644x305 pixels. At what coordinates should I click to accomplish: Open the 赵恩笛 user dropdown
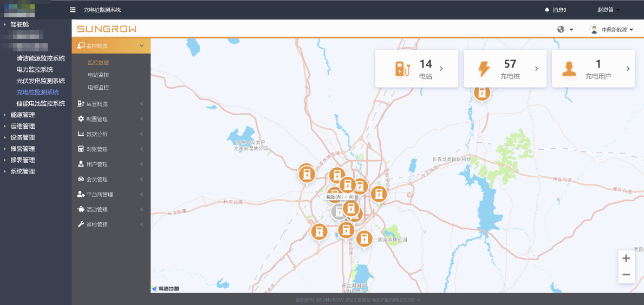(x=608, y=10)
